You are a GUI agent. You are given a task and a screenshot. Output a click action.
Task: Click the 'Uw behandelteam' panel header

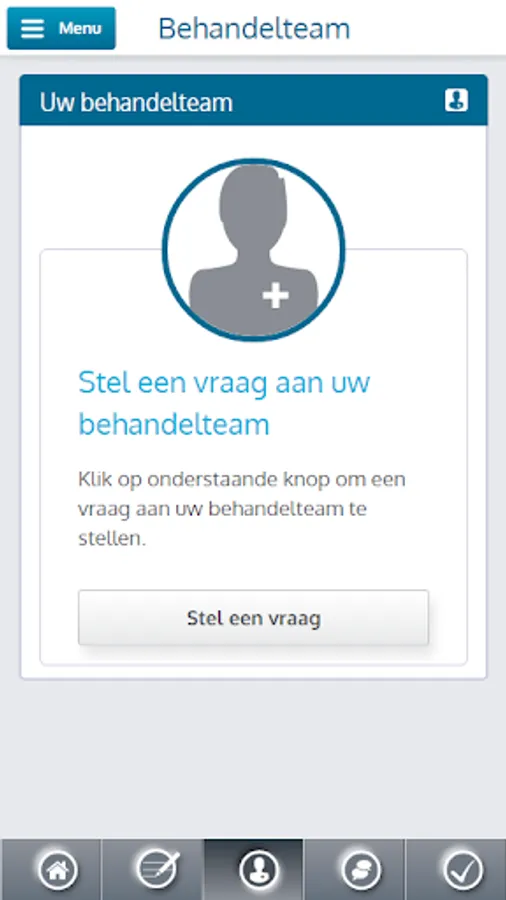point(254,100)
